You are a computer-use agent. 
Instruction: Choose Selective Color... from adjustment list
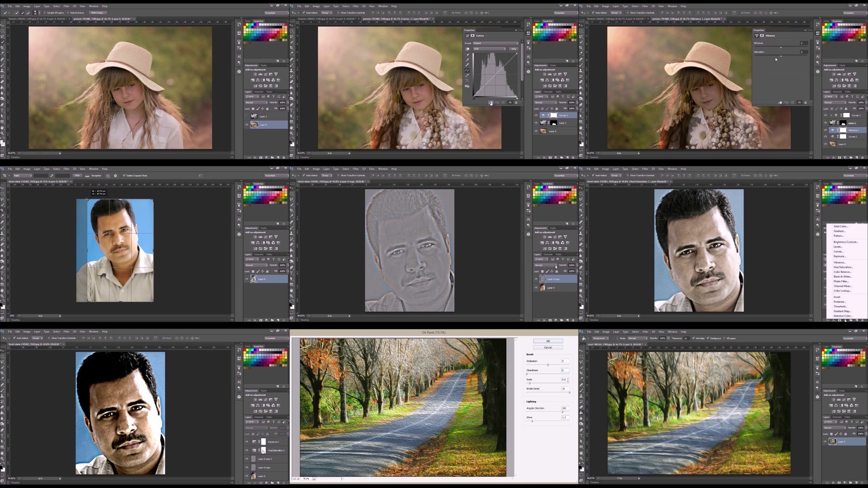coord(842,316)
